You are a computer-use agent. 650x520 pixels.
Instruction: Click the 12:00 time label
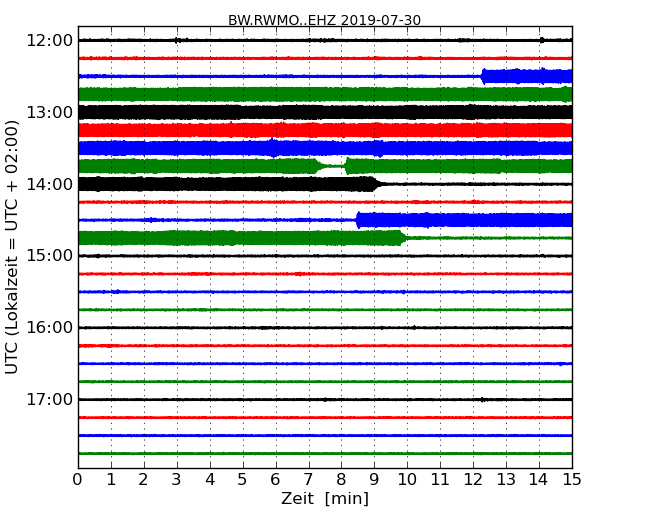click(49, 41)
